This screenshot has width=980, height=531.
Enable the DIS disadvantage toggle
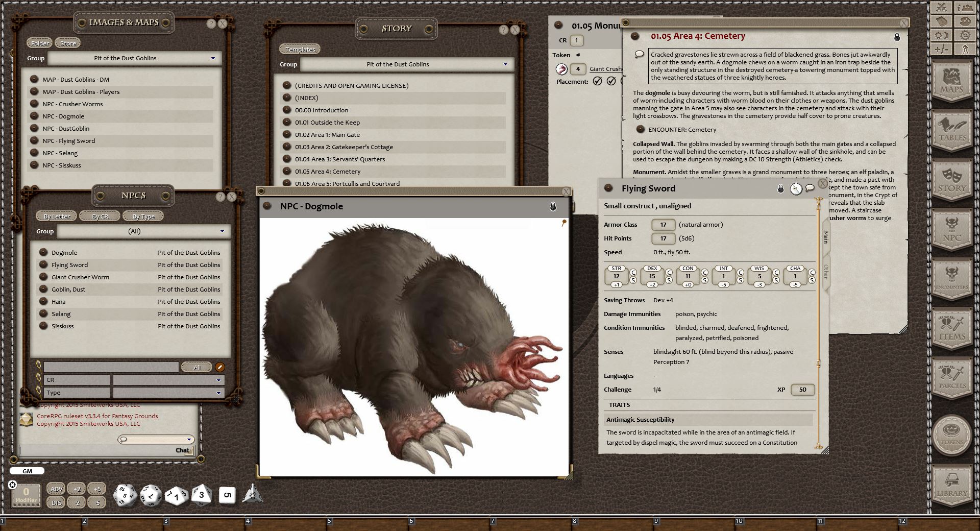pos(56,502)
